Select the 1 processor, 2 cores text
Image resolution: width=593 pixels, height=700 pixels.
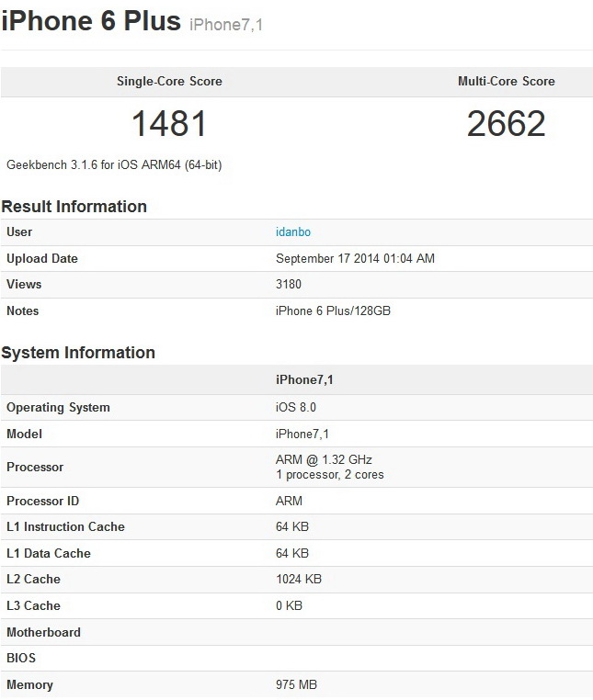(x=330, y=475)
